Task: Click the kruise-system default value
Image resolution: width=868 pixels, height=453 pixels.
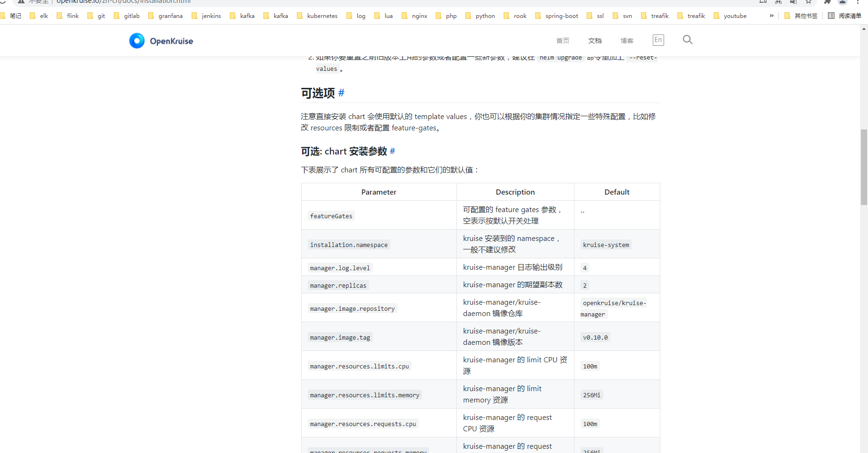Action: (x=606, y=245)
